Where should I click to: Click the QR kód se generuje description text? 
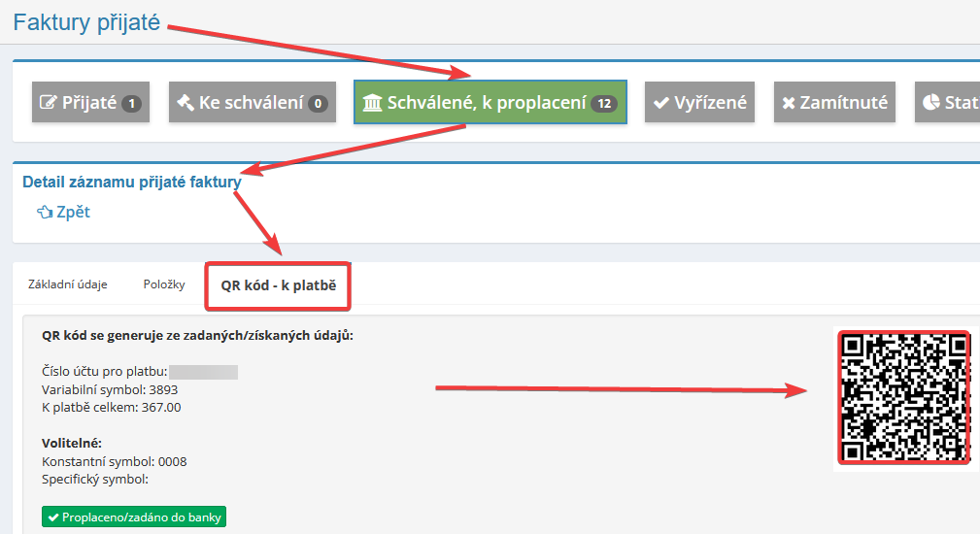click(x=197, y=335)
